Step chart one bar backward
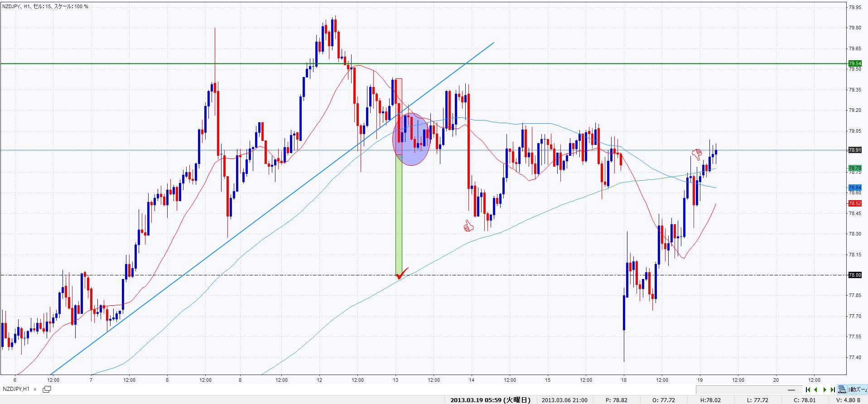This screenshot has width=868, height=404. [816, 390]
